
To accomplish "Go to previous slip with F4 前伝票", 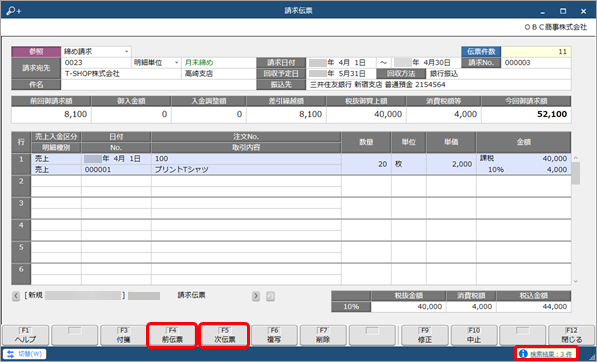I will pyautogui.click(x=172, y=335).
